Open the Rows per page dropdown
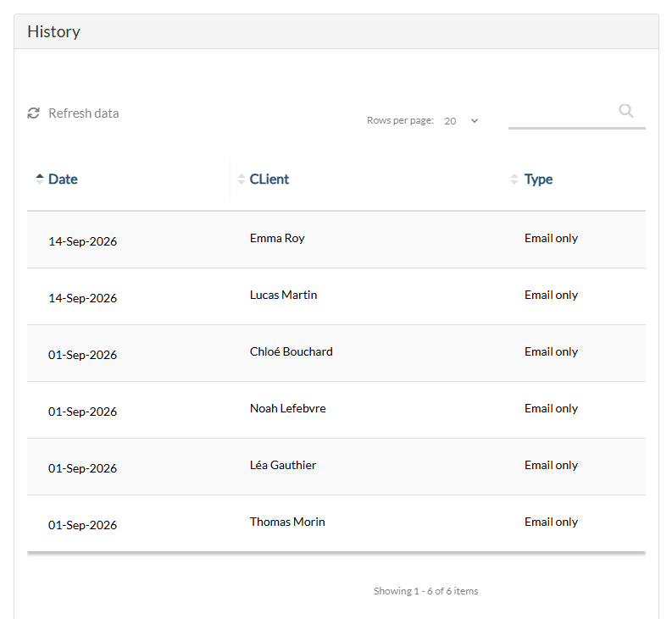Screen dimensions: 672x619 click(461, 121)
